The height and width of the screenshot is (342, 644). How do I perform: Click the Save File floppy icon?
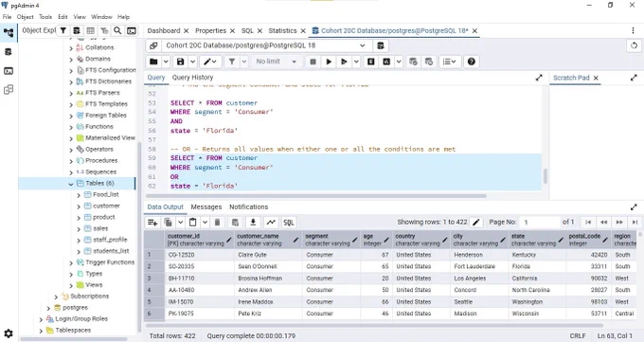click(x=180, y=62)
